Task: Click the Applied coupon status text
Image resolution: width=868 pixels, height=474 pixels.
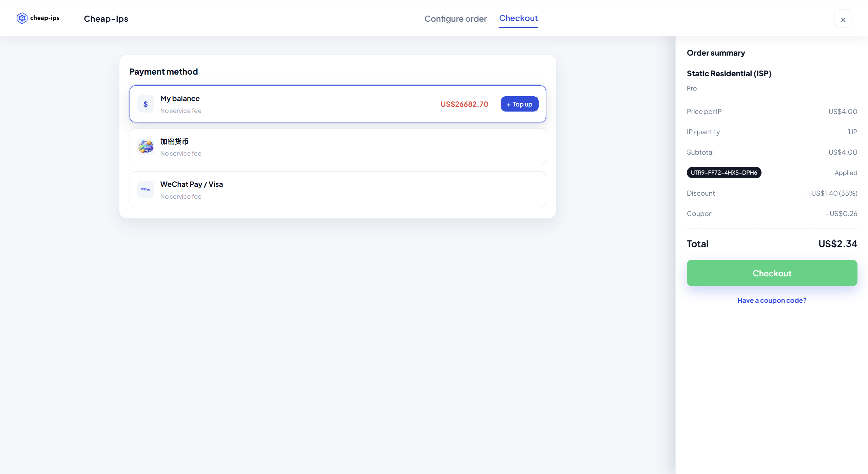Action: 846,173
